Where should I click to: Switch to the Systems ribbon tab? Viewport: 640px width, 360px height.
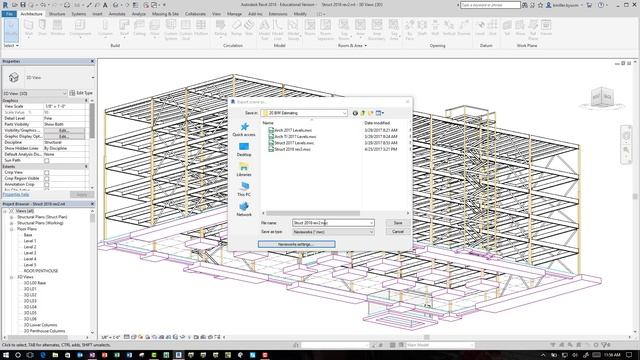pos(78,14)
